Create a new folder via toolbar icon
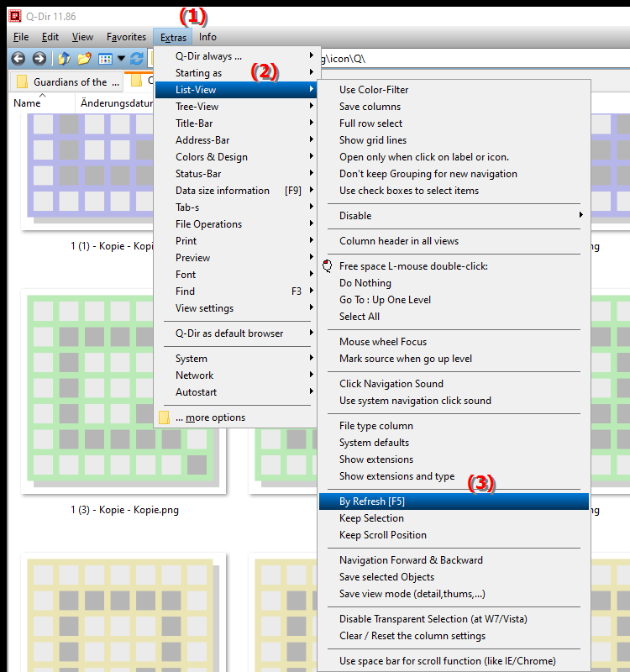The width and height of the screenshot is (630, 672). 85,58
